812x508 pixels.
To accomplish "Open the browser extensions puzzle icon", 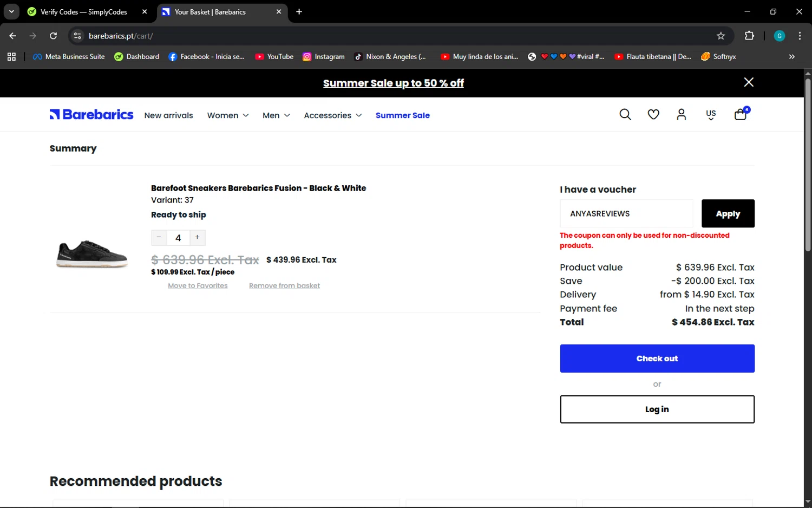I will pyautogui.click(x=749, y=36).
